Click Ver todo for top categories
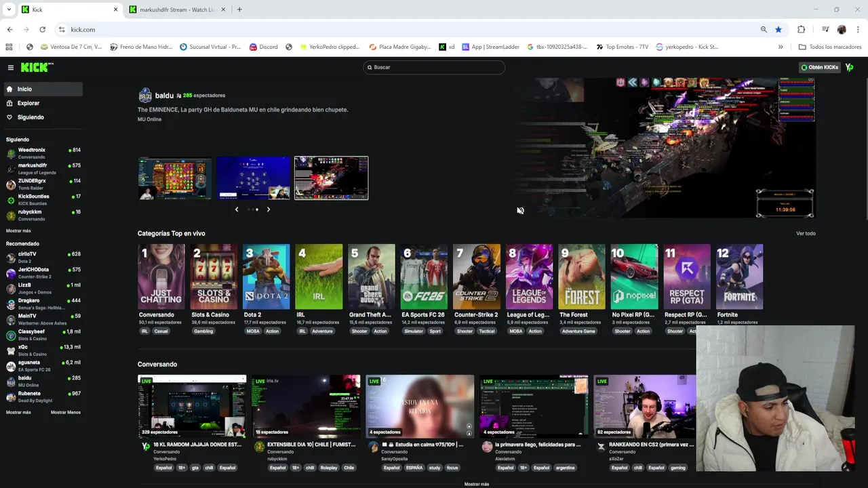The width and height of the screenshot is (868, 488). pyautogui.click(x=806, y=233)
